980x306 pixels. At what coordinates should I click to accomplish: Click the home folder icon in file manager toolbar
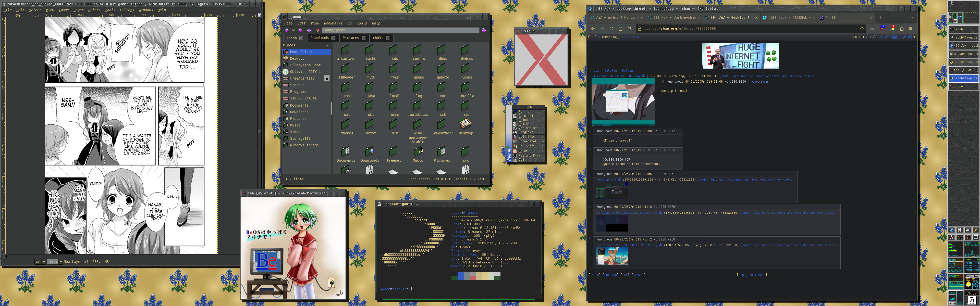point(318,30)
